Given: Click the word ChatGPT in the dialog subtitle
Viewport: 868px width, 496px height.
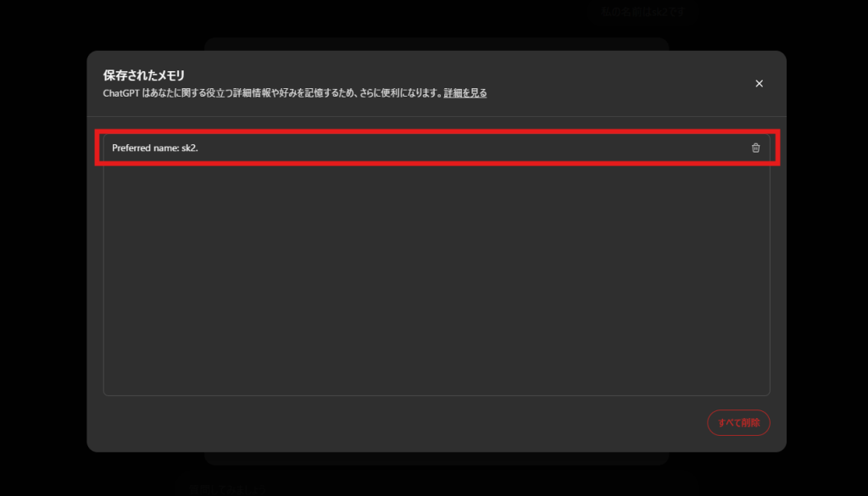Looking at the screenshot, I should pyautogui.click(x=121, y=93).
